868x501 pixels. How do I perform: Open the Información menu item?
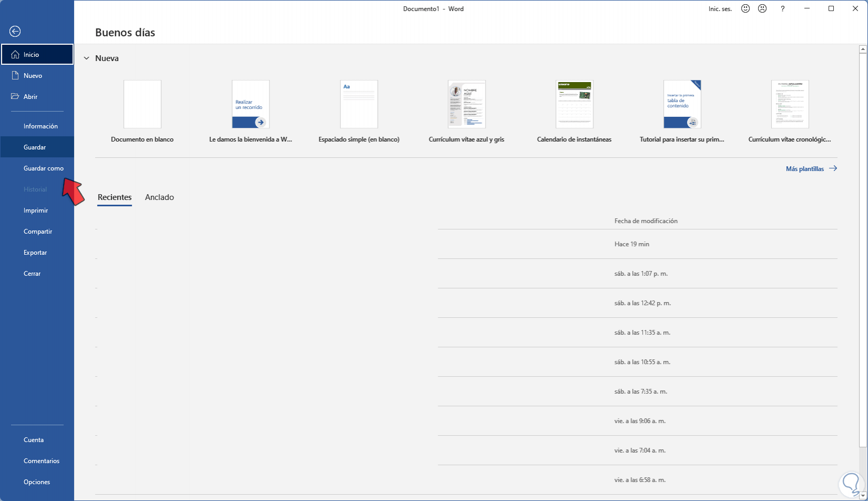(37, 126)
